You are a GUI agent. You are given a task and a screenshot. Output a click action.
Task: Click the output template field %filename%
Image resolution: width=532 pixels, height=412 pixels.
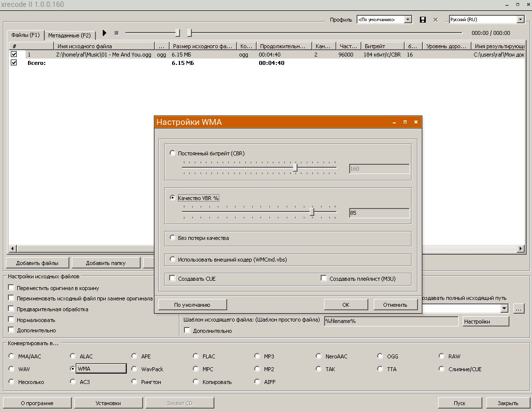(x=391, y=321)
